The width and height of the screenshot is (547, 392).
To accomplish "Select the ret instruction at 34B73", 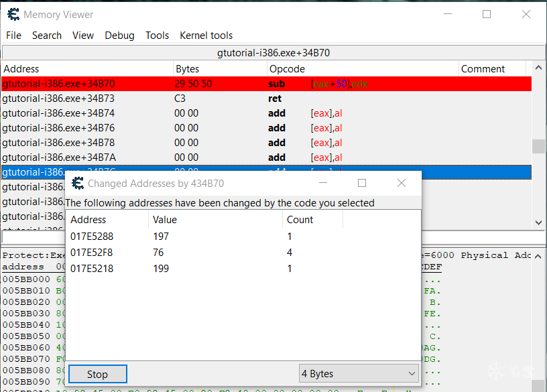I will tap(267, 99).
